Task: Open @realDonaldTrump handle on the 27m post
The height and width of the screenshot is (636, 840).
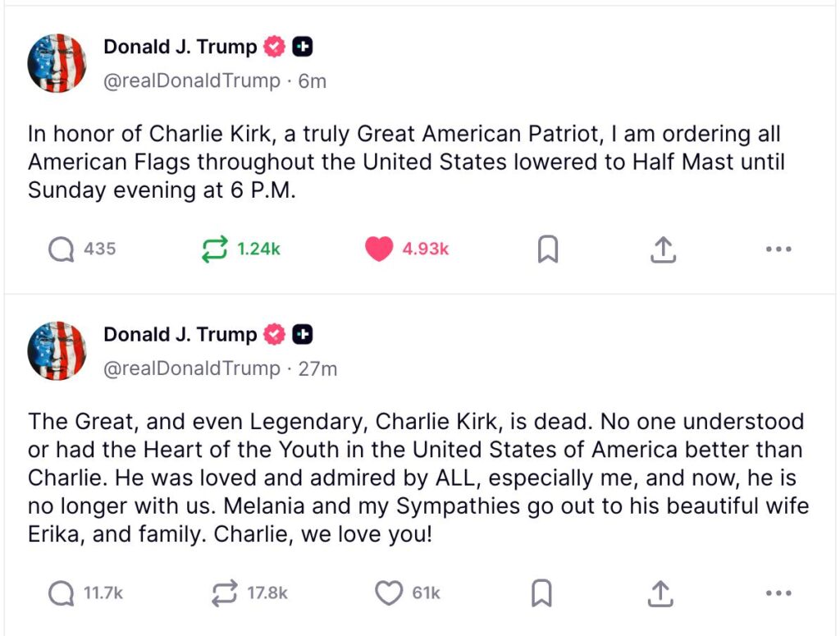Action: (191, 368)
